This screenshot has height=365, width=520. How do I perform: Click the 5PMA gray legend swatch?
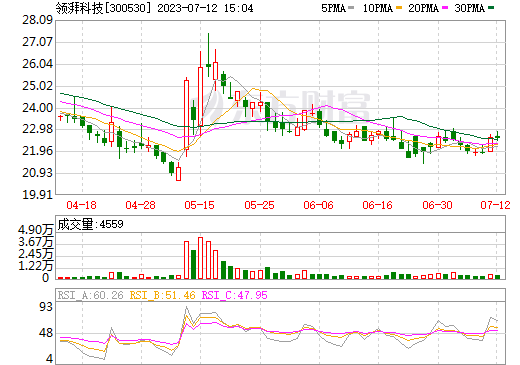[351, 7]
